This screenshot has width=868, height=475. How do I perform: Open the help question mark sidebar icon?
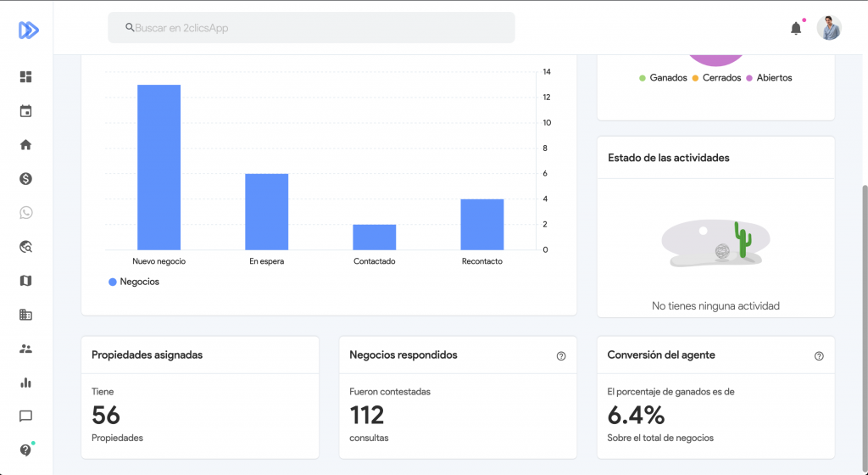[x=26, y=450]
